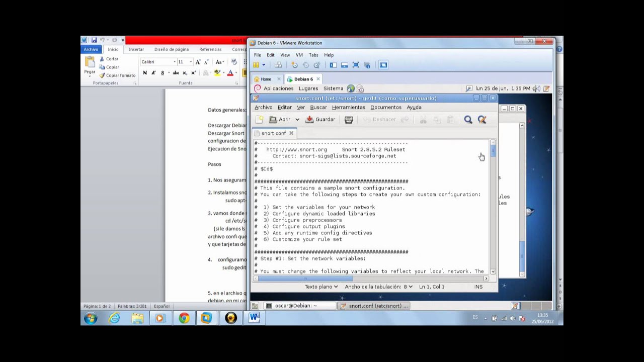The height and width of the screenshot is (362, 644).
Task: Switch to Diseño de página ribbon tab
Action: [172, 49]
